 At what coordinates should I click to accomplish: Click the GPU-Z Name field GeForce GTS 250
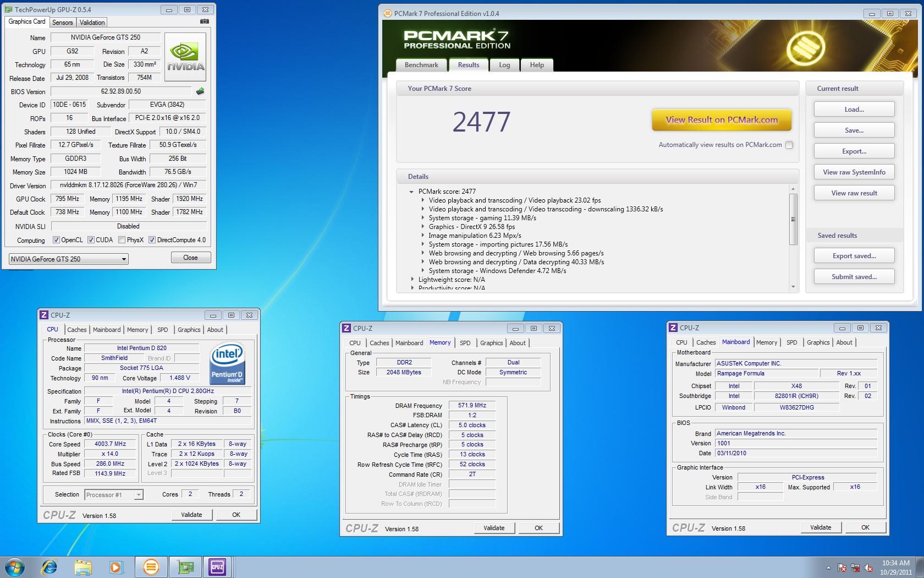click(x=106, y=37)
